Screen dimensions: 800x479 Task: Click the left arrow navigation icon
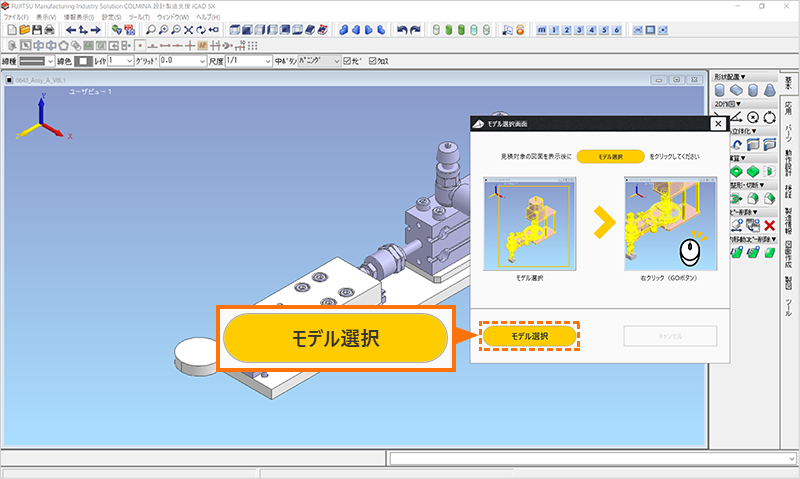click(x=71, y=30)
